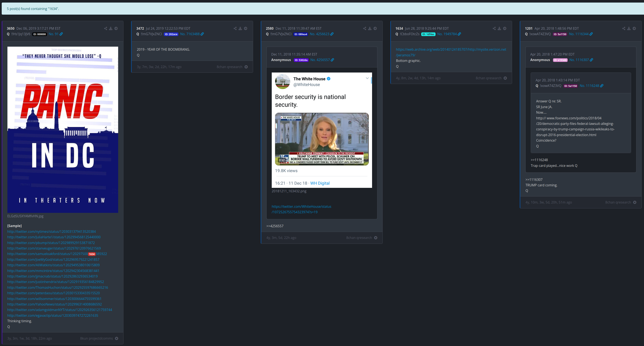Open egavactip twitter status link

53,315
